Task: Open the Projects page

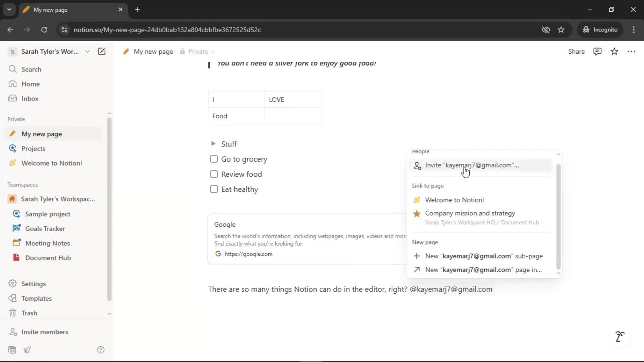Action: pyautogui.click(x=53, y=148)
